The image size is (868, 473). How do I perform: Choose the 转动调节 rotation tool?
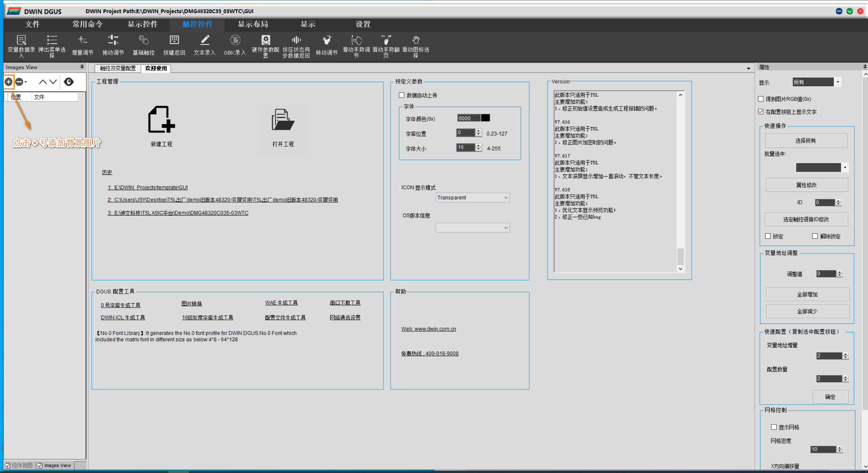(327, 45)
